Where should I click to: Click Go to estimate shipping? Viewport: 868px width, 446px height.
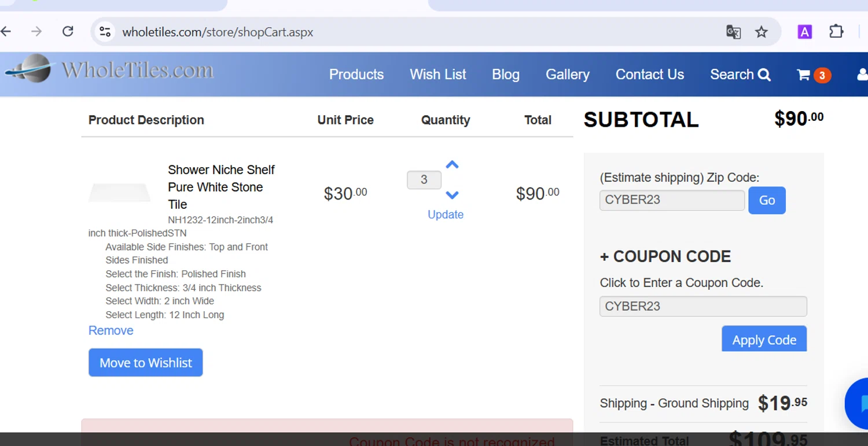pos(767,200)
